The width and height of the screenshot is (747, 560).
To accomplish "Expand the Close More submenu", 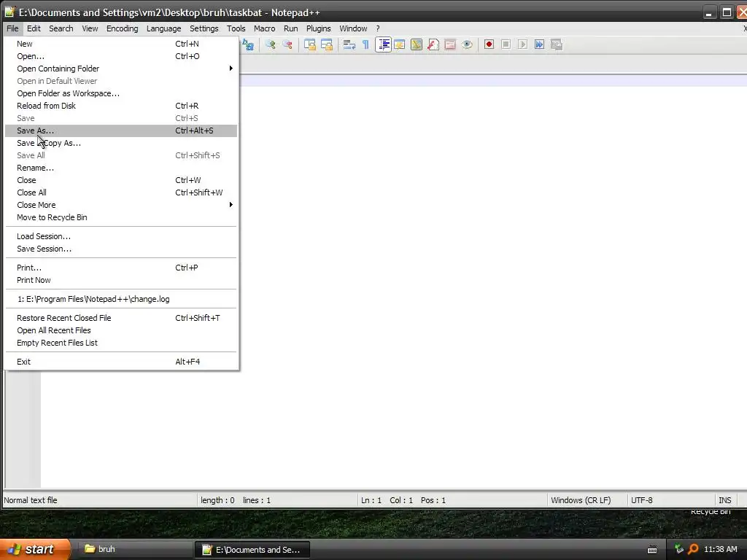I will 121,205.
